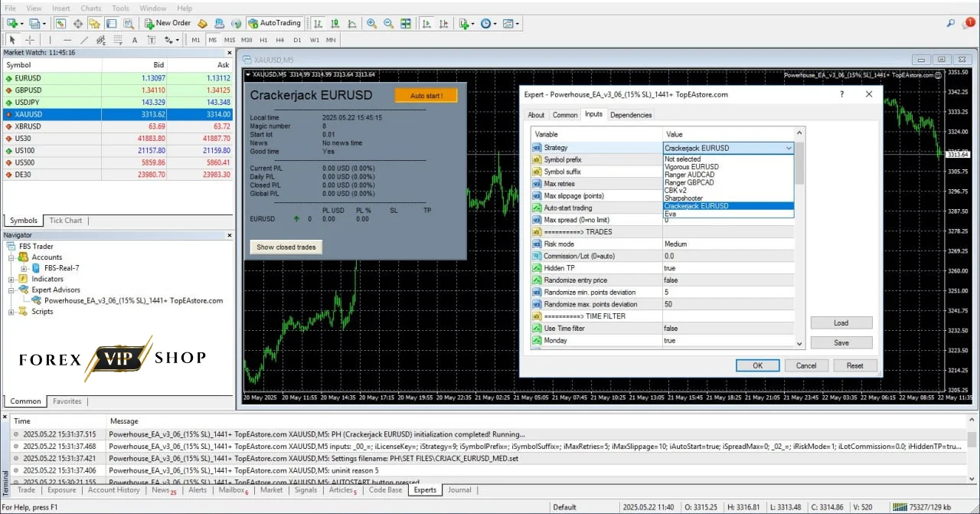Click the Data Window crosshair target icon
The height and width of the screenshot is (514, 980).
pyautogui.click(x=78, y=24)
